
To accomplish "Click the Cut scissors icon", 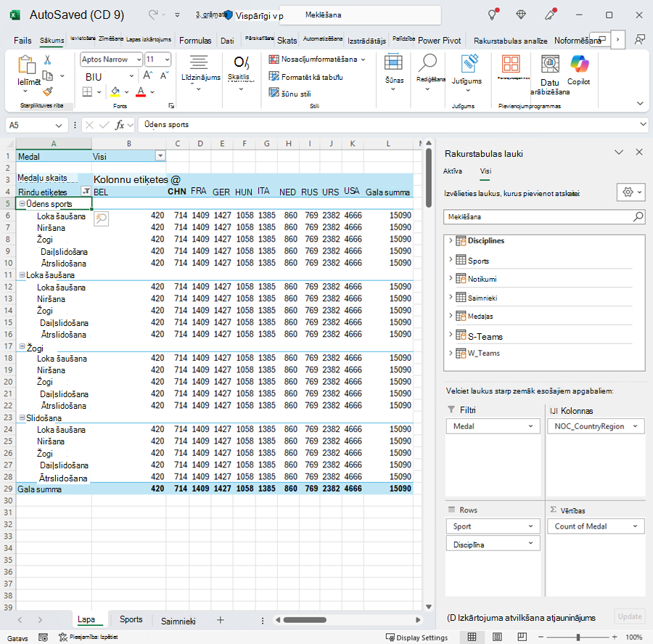I will pyautogui.click(x=47, y=60).
